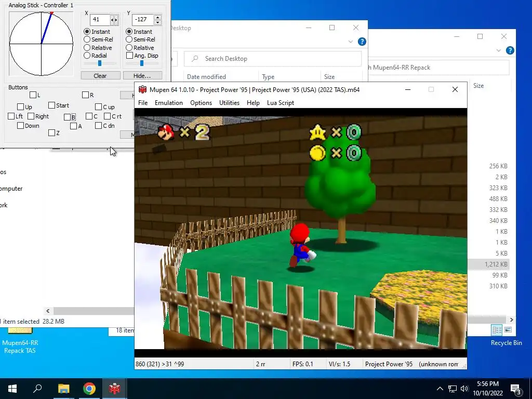
Task: Select X axis Semi-Rel radio button
Action: tap(87, 39)
